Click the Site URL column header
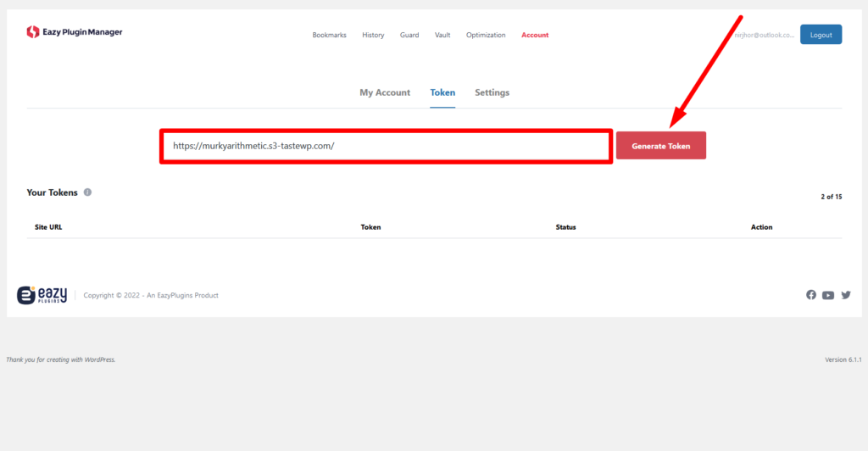The height and width of the screenshot is (451, 868). pos(48,227)
